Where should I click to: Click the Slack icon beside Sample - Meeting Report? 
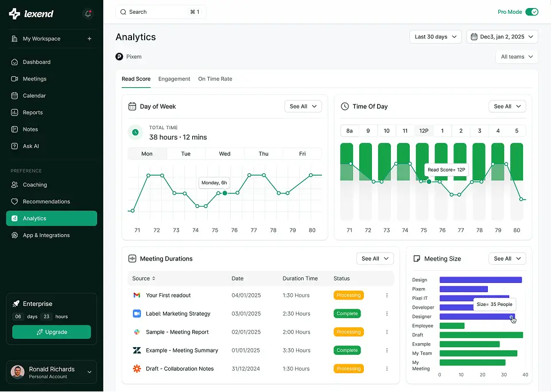point(137,332)
